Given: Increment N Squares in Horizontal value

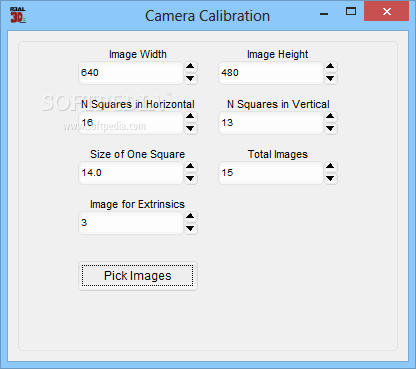Looking at the screenshot, I should pyautogui.click(x=190, y=117).
